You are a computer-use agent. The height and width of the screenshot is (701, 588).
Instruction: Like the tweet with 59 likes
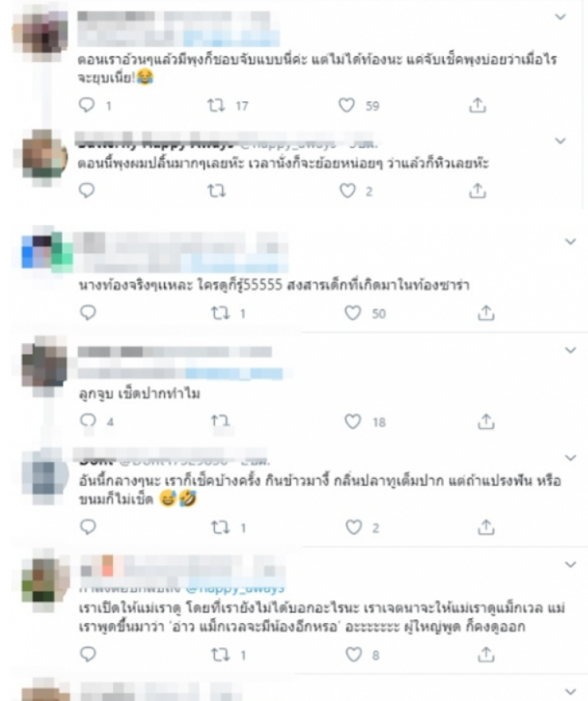pyautogui.click(x=346, y=105)
